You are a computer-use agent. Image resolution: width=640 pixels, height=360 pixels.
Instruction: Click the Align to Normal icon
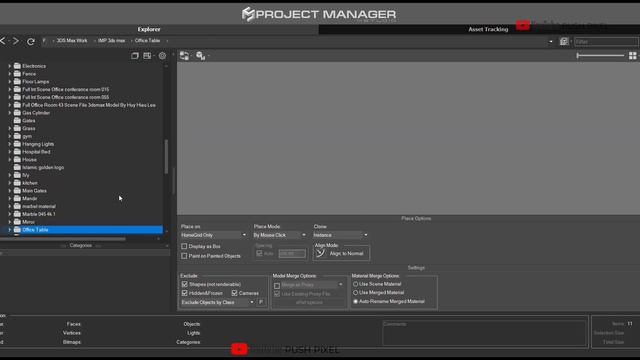click(320, 253)
